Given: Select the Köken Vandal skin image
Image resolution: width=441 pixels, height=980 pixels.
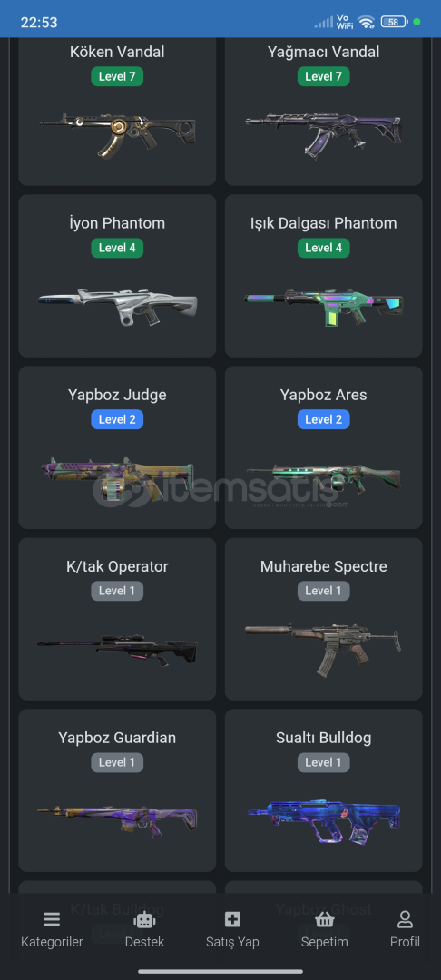Looking at the screenshot, I should (117, 134).
